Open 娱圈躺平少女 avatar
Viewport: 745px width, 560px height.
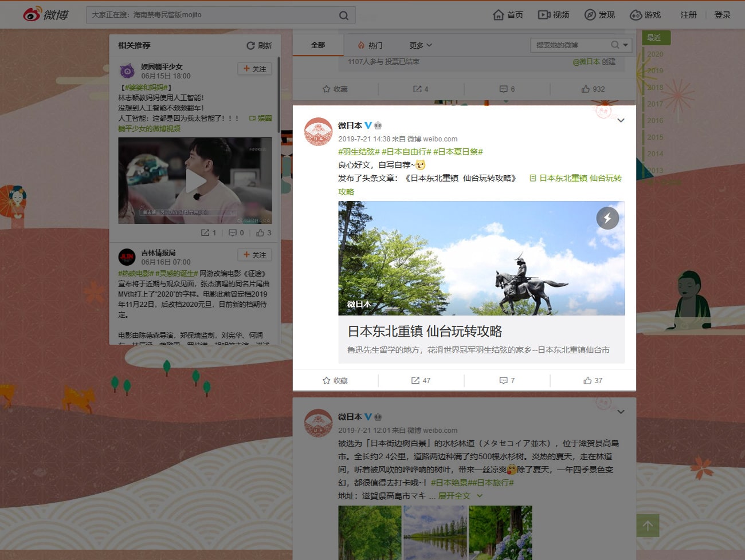(x=127, y=71)
